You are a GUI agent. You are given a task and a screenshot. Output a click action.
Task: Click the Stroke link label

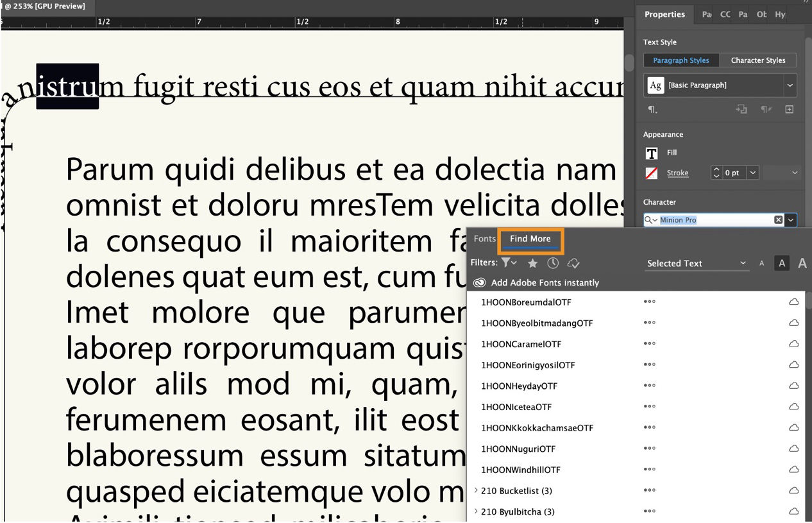coord(677,173)
